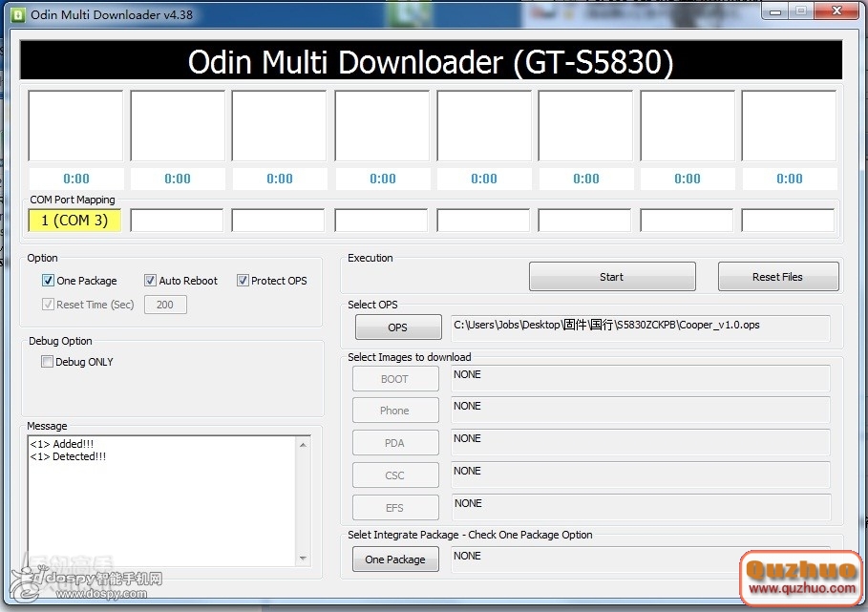Click the first device progress display

(75, 125)
